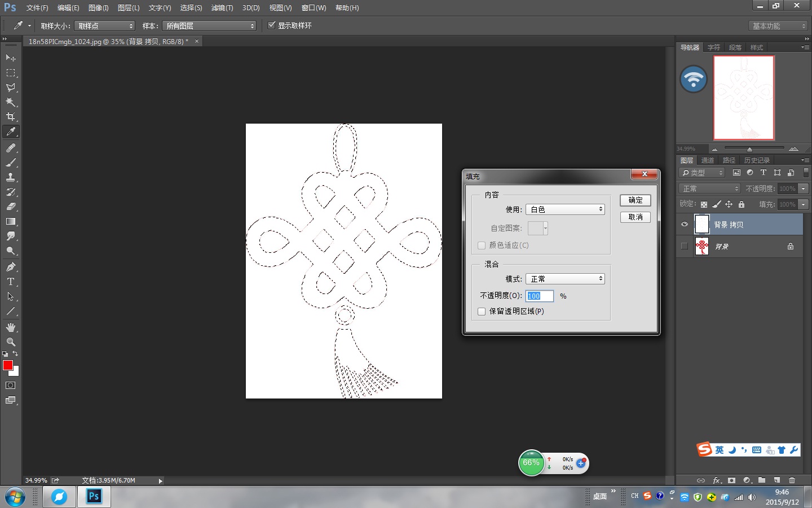Select the Crop tool
Viewport: 812px width, 508px height.
(x=11, y=117)
